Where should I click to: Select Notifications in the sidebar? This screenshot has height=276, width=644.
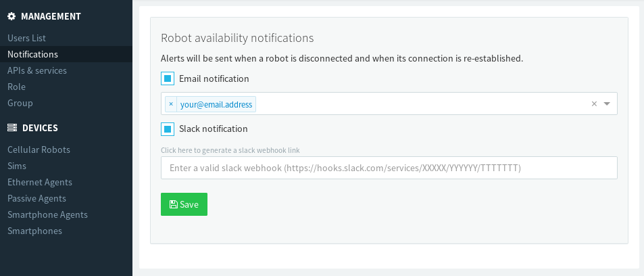click(x=32, y=54)
